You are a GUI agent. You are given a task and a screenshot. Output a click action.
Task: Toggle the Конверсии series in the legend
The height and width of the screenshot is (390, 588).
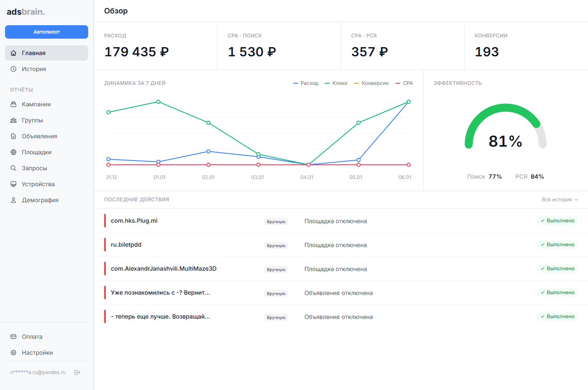(x=371, y=83)
